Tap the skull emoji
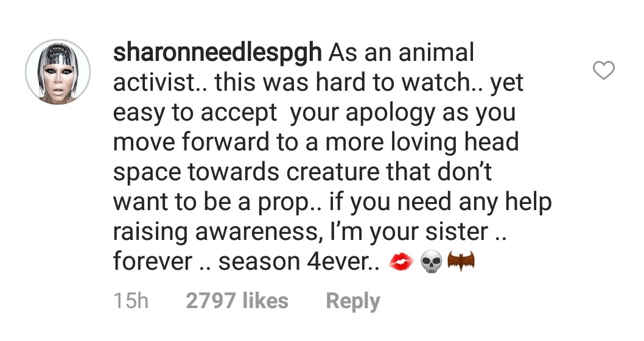Screen dimensions: 644x341 [x=430, y=262]
